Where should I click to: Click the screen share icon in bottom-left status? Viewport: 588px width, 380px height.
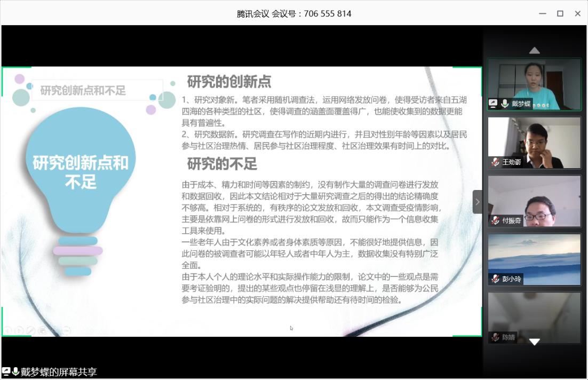(x=6, y=371)
